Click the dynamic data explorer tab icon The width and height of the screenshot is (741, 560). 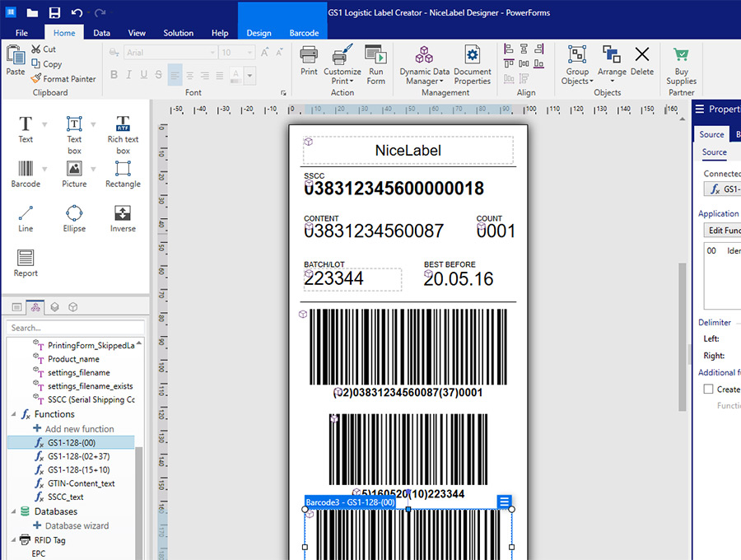click(35, 306)
